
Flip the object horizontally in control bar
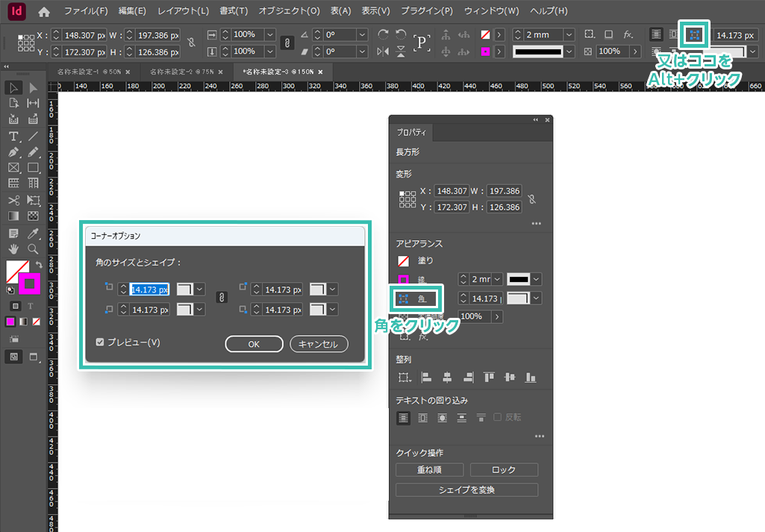pyautogui.click(x=383, y=51)
